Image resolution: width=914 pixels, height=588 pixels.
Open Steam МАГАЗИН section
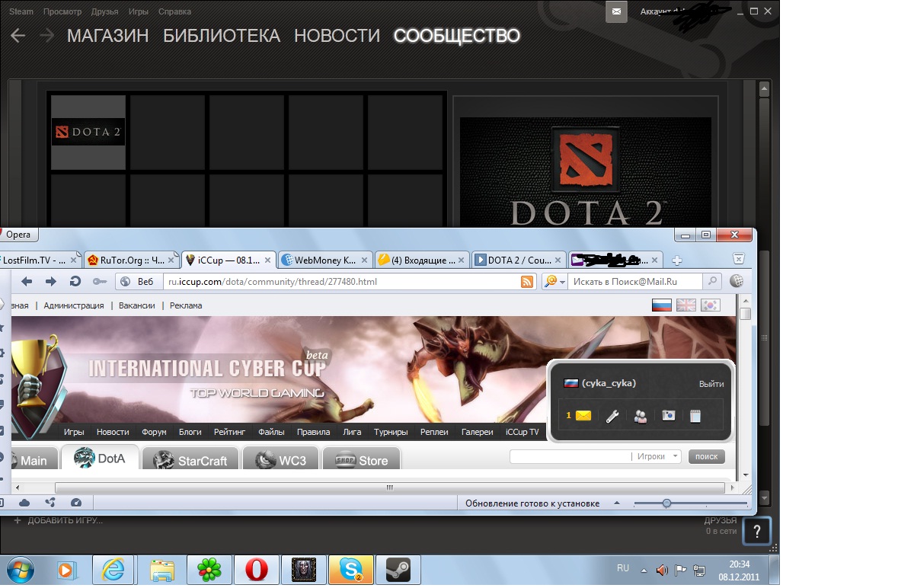107,36
